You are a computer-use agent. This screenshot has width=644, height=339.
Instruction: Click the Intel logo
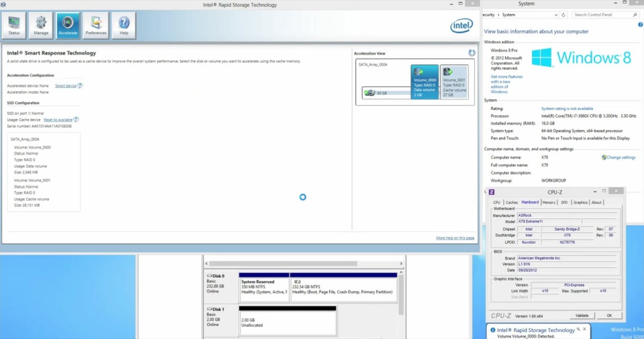pos(462,26)
